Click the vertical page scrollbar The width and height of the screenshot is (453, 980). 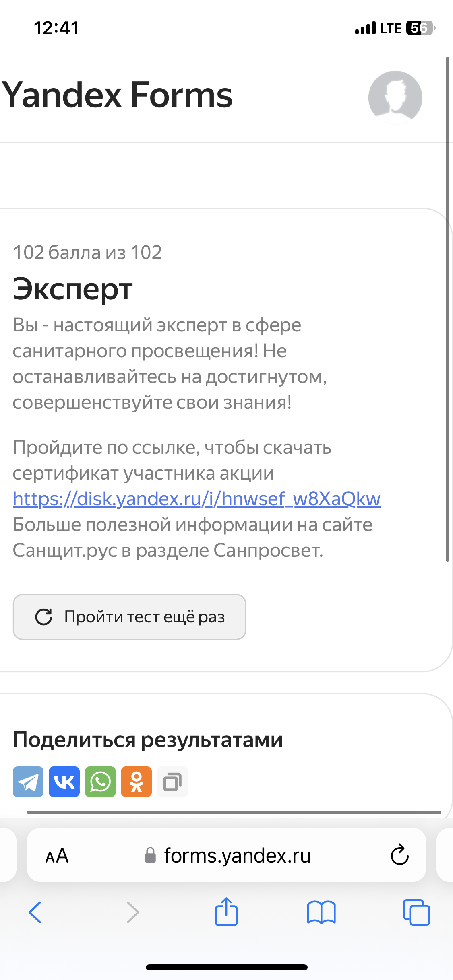[447, 309]
